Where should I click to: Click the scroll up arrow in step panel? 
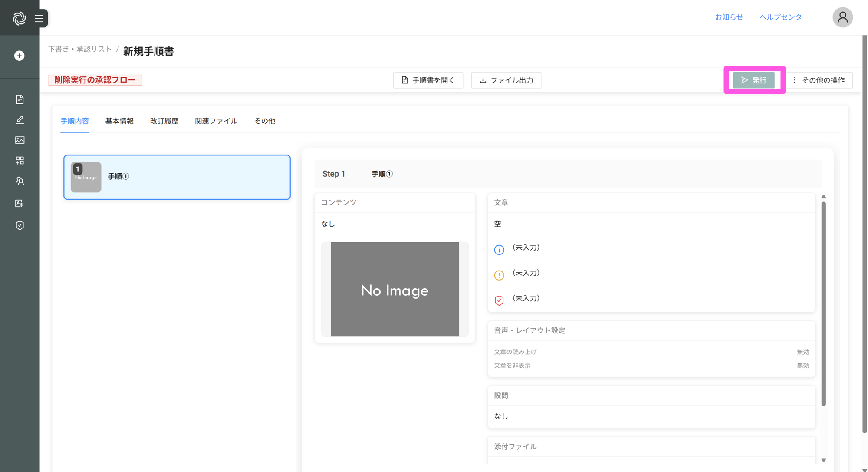[x=823, y=197]
